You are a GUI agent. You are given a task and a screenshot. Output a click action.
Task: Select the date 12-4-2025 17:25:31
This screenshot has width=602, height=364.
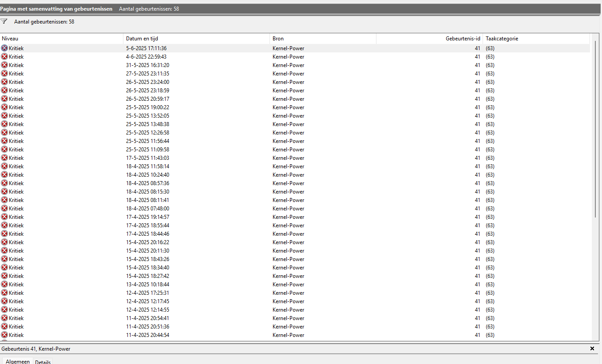click(x=147, y=293)
